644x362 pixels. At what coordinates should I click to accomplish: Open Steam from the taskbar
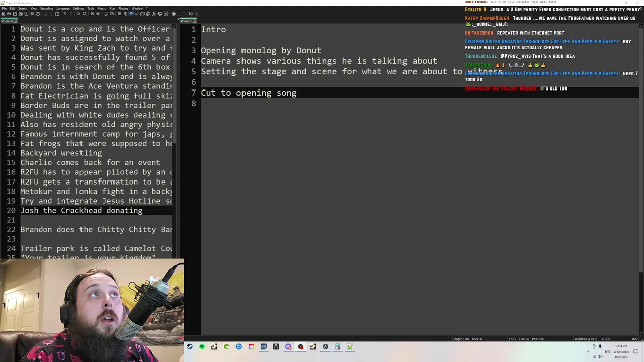(x=189, y=347)
